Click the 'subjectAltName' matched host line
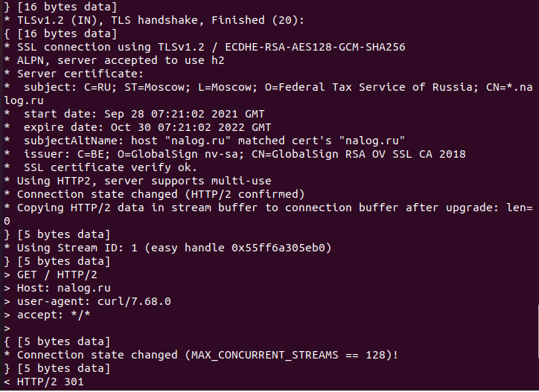 [x=205, y=141]
